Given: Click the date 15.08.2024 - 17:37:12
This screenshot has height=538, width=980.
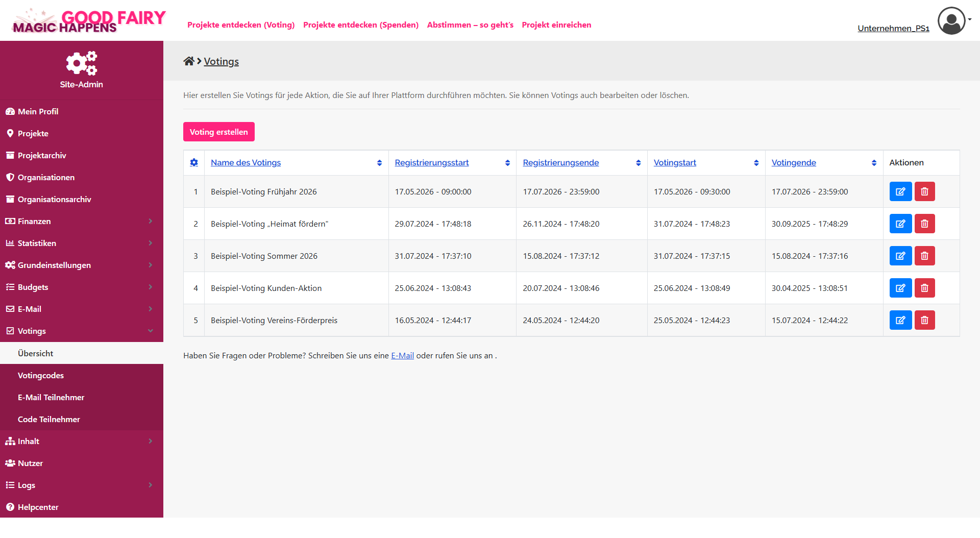Looking at the screenshot, I should click(x=561, y=256).
